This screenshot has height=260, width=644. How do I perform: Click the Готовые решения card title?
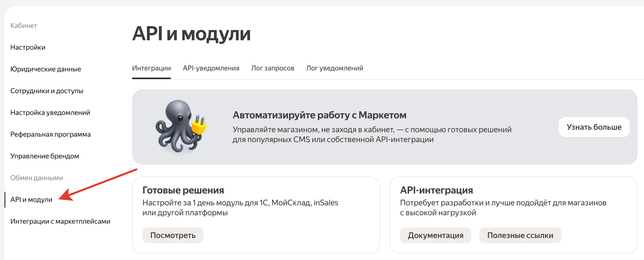click(x=183, y=190)
